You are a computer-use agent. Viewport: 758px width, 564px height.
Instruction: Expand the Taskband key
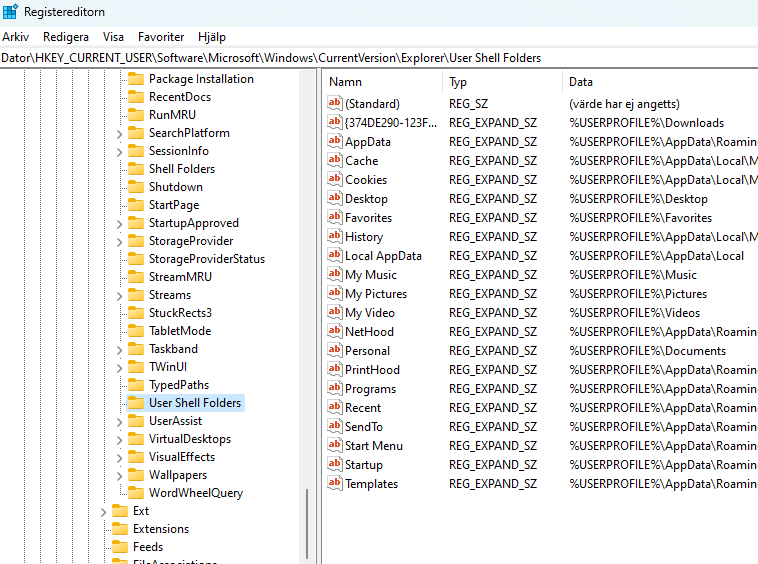coord(119,350)
